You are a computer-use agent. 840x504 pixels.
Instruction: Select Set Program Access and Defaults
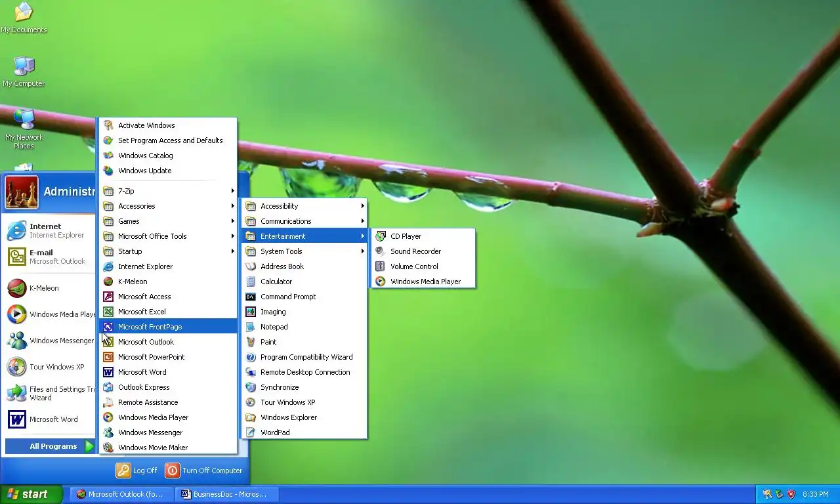coord(167,140)
